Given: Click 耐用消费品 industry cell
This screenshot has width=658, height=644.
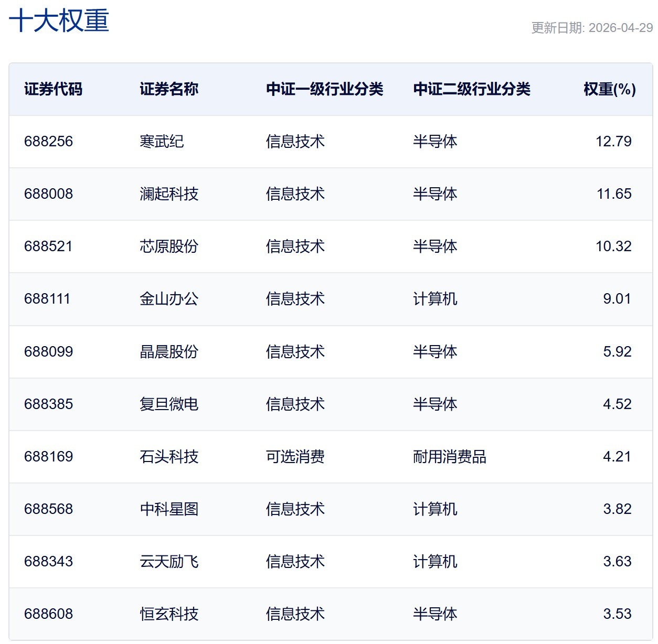Looking at the screenshot, I should [449, 456].
